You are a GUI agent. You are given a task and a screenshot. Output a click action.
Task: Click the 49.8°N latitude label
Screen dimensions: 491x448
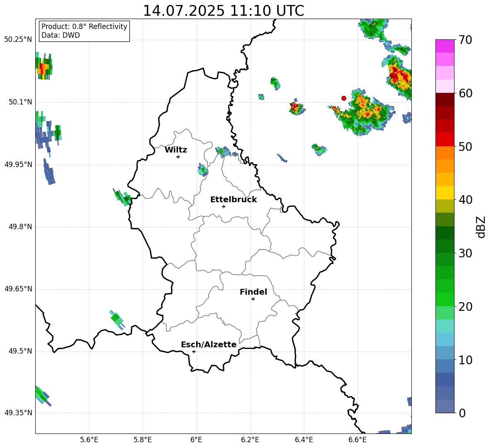click(x=20, y=227)
